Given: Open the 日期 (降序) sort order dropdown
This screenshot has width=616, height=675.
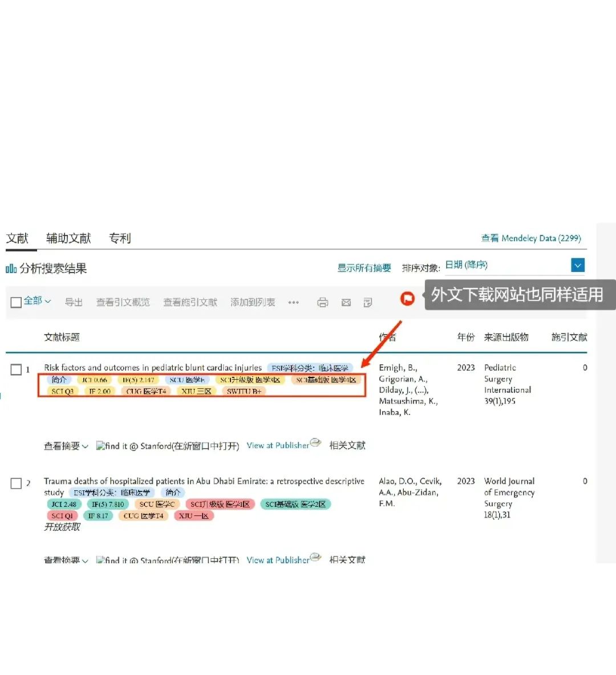Looking at the screenshot, I should point(578,265).
